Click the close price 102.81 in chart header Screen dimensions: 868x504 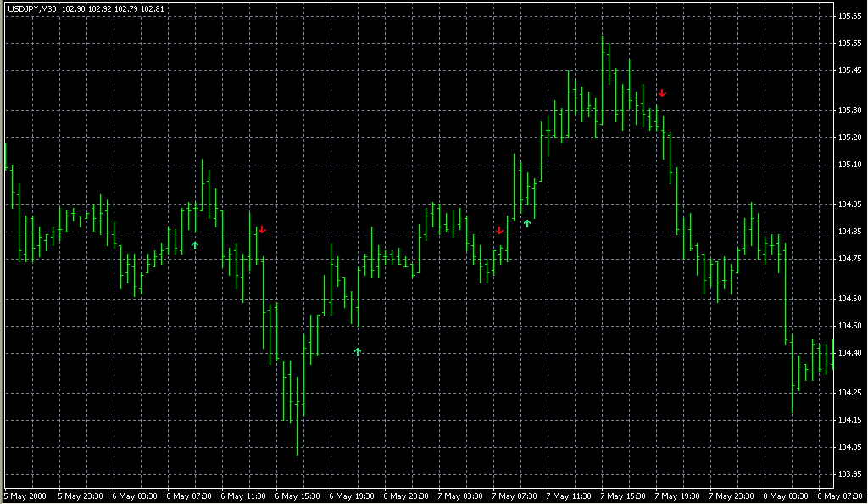153,8
